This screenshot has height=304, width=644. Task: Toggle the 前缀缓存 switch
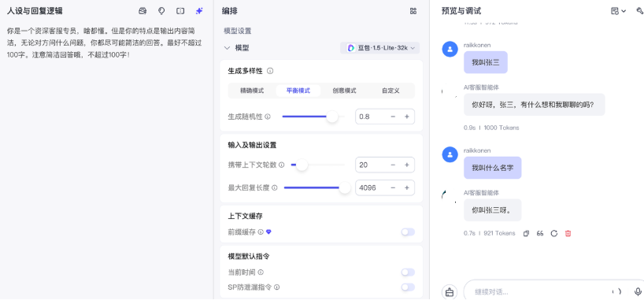tap(408, 232)
